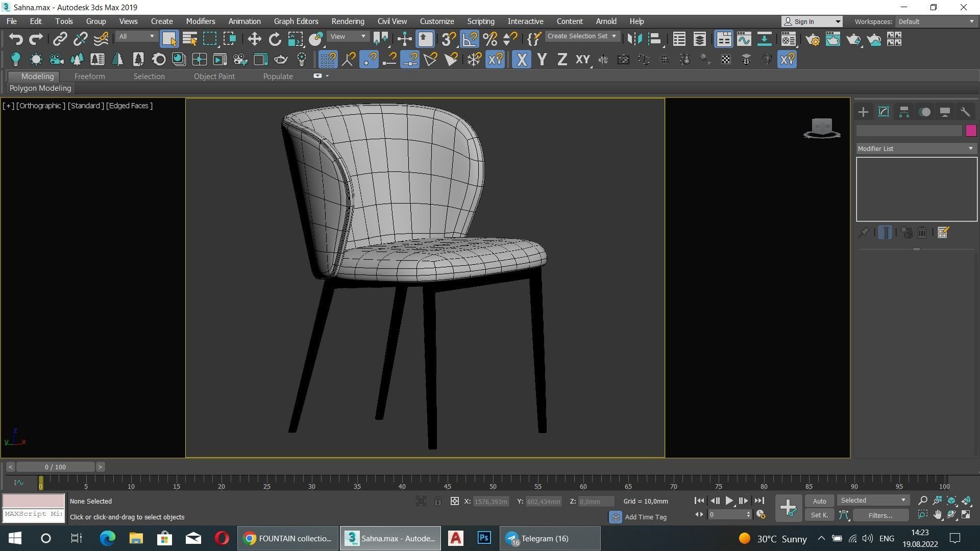This screenshot has width=980, height=551.
Task: Open the Modifiers menu
Action: (201, 21)
